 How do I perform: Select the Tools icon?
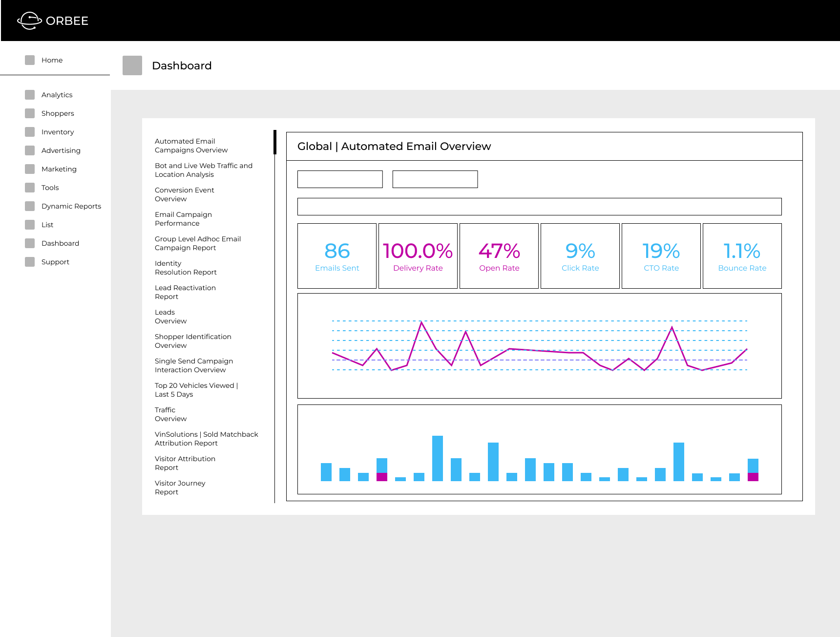point(29,188)
